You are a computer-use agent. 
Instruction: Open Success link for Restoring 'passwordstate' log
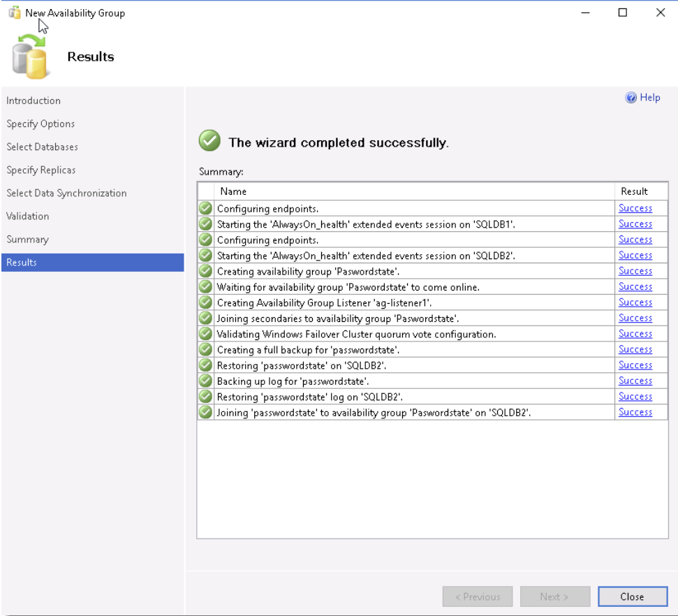[x=635, y=396]
